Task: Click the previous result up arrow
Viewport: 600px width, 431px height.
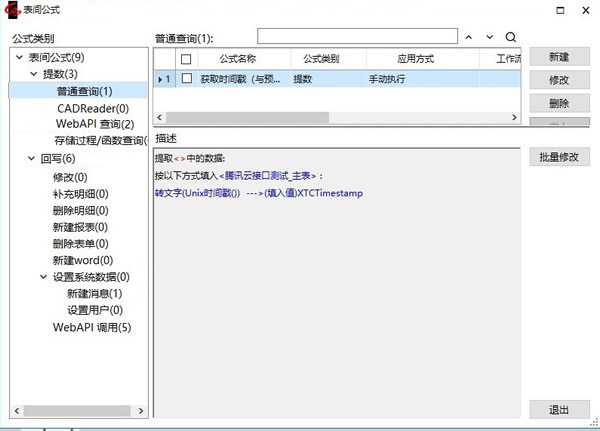Action: click(x=468, y=37)
